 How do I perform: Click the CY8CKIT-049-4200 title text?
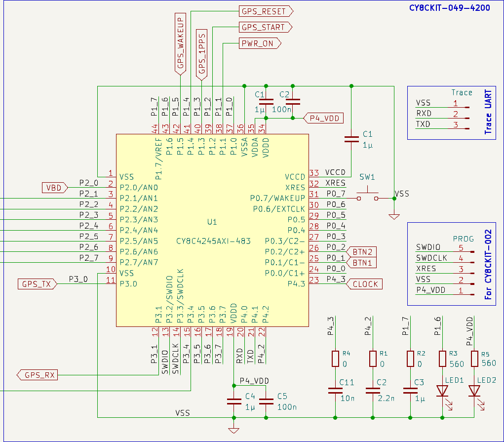point(449,8)
